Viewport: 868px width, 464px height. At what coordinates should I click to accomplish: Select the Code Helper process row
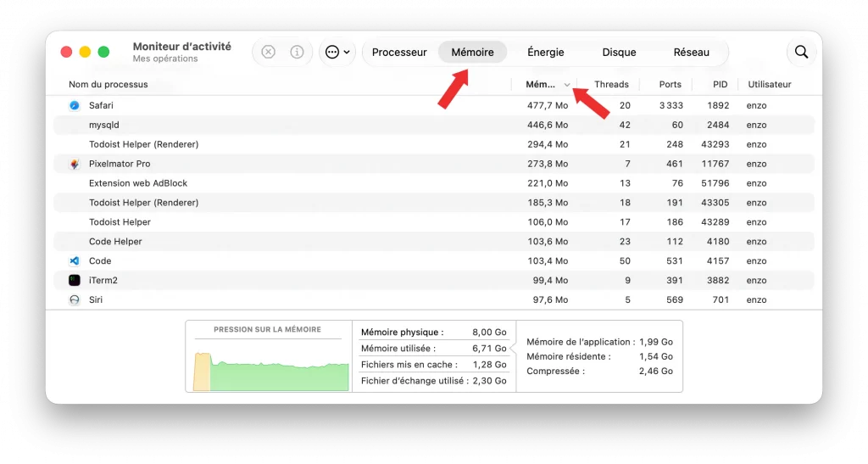click(x=434, y=242)
